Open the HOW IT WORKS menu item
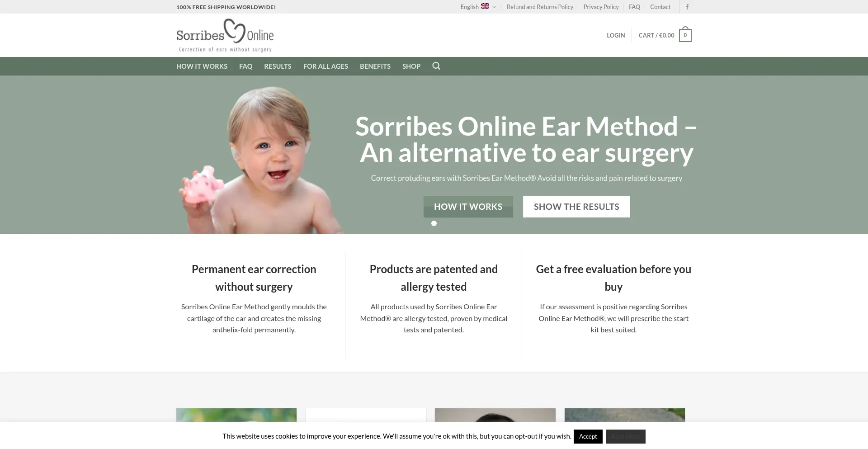 [x=202, y=66]
